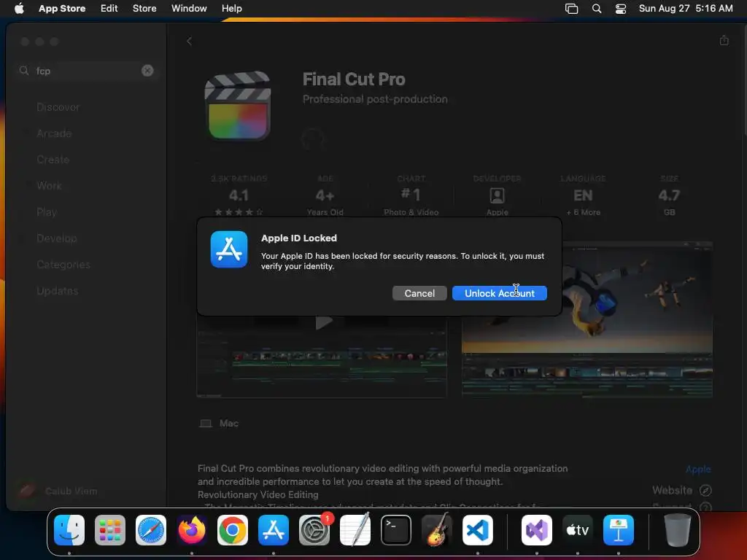Open the skydiver screenshot thumbnail
This screenshot has width=747, height=560.
coord(587,319)
